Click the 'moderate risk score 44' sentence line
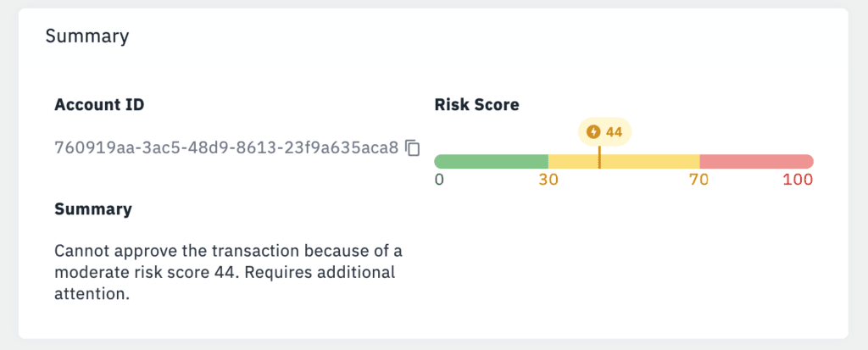Viewport: 868px width, 350px height. click(x=225, y=273)
